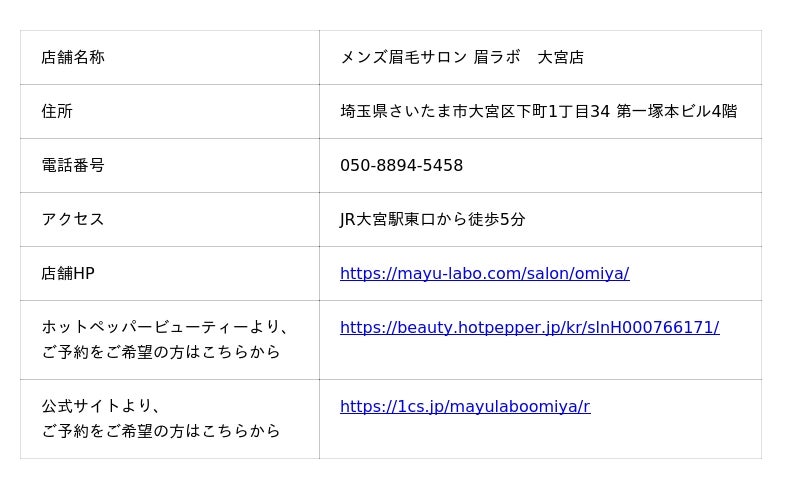Click "徒歩5分" in the access row
The height and width of the screenshot is (489, 800).
point(497,219)
